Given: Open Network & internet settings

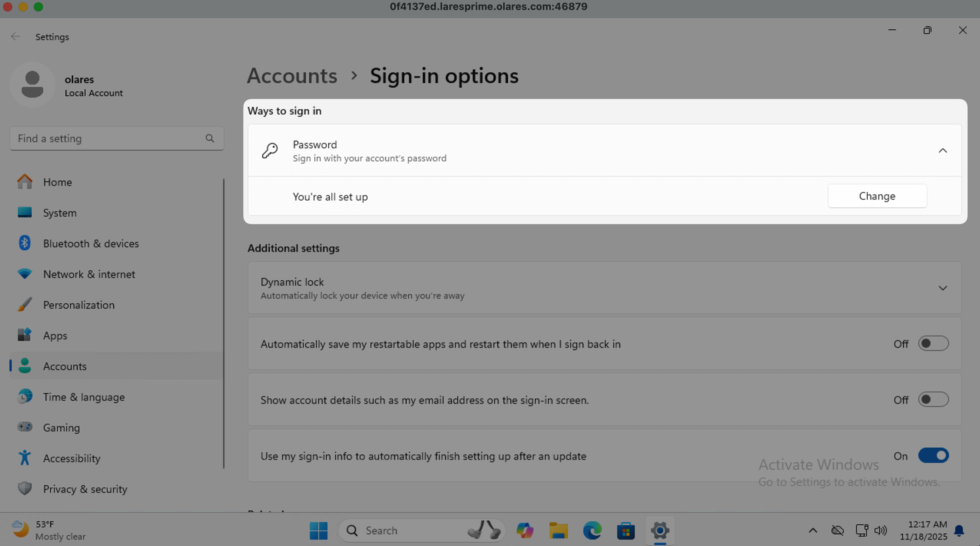Looking at the screenshot, I should pos(89,274).
